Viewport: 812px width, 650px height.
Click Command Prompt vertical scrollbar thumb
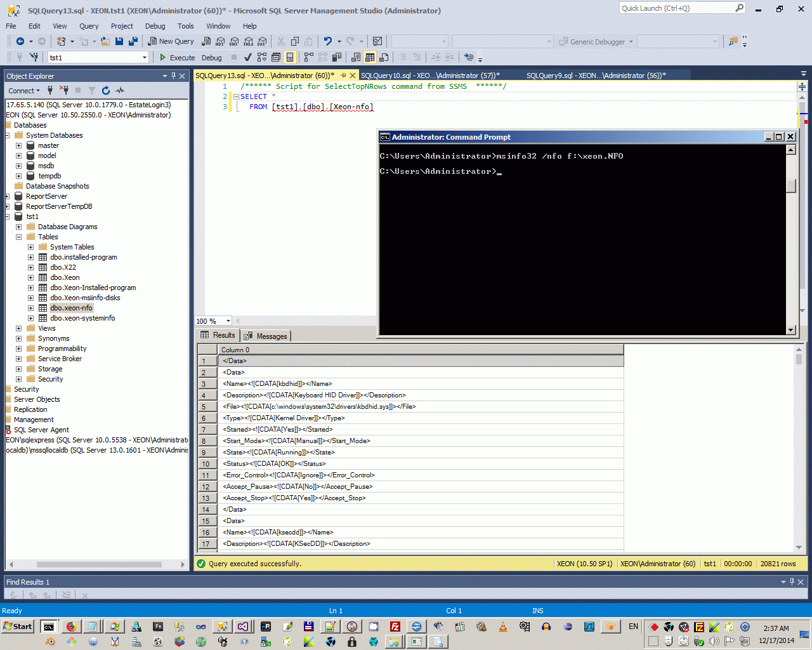(x=791, y=185)
